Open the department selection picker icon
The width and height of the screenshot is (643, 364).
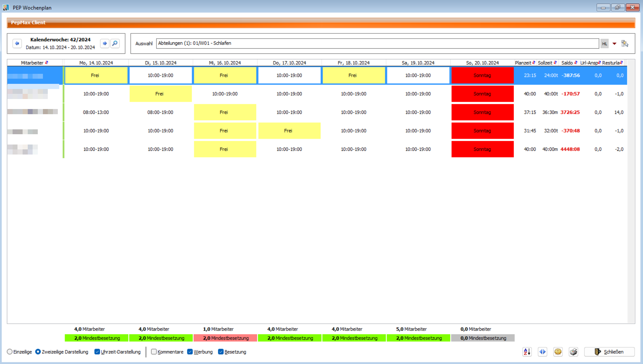tap(625, 43)
